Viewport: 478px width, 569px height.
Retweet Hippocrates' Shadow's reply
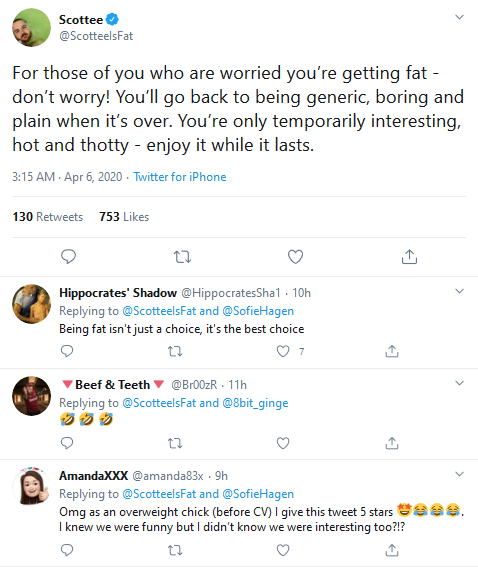click(175, 351)
